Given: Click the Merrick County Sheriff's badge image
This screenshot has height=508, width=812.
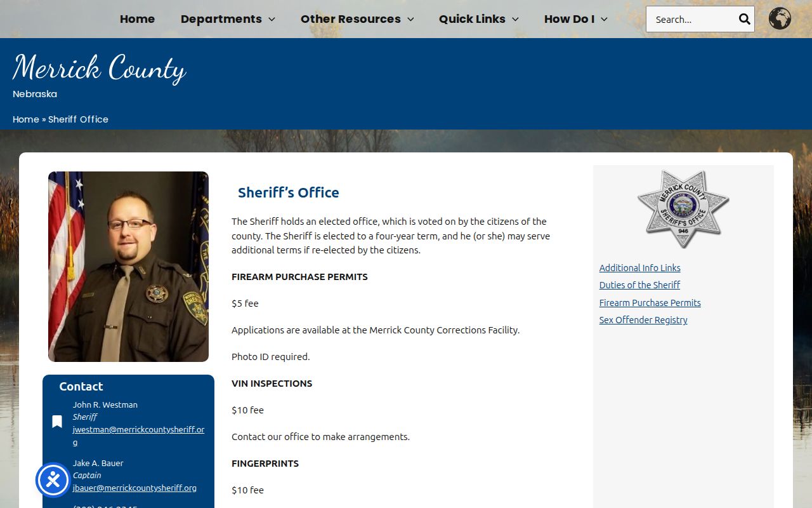Looking at the screenshot, I should [683, 209].
